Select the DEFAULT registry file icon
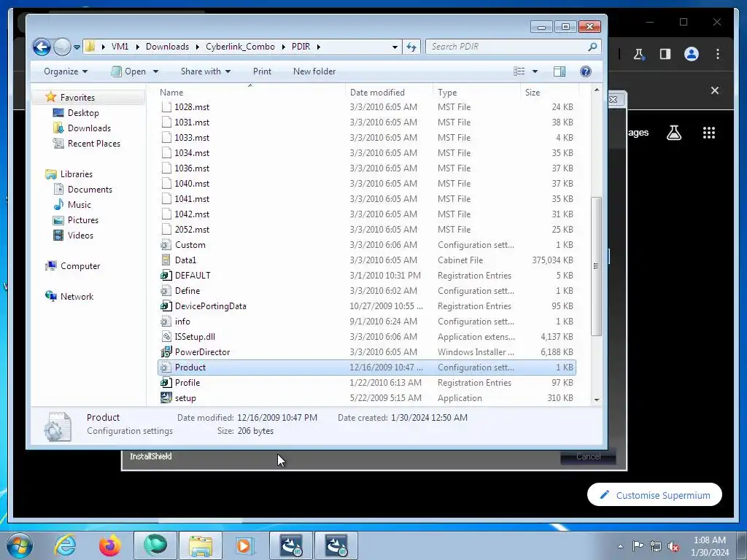Screen dimensions: 747x560 coord(166,275)
